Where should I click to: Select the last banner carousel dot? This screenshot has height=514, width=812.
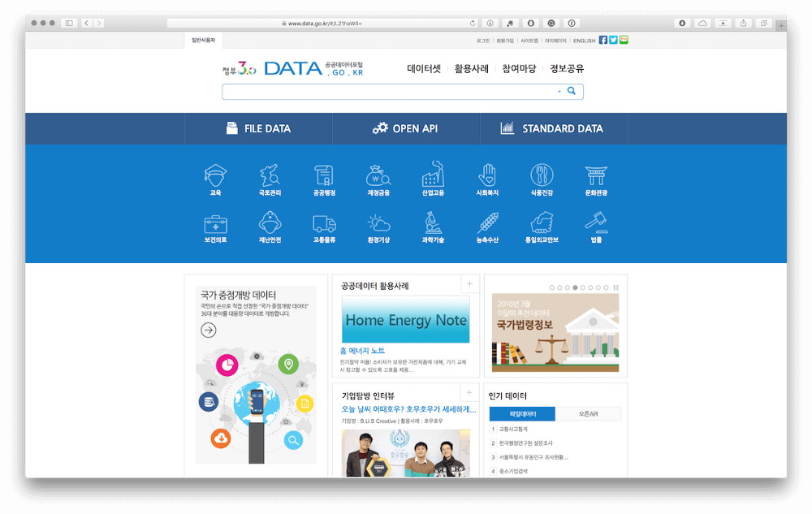(x=607, y=287)
